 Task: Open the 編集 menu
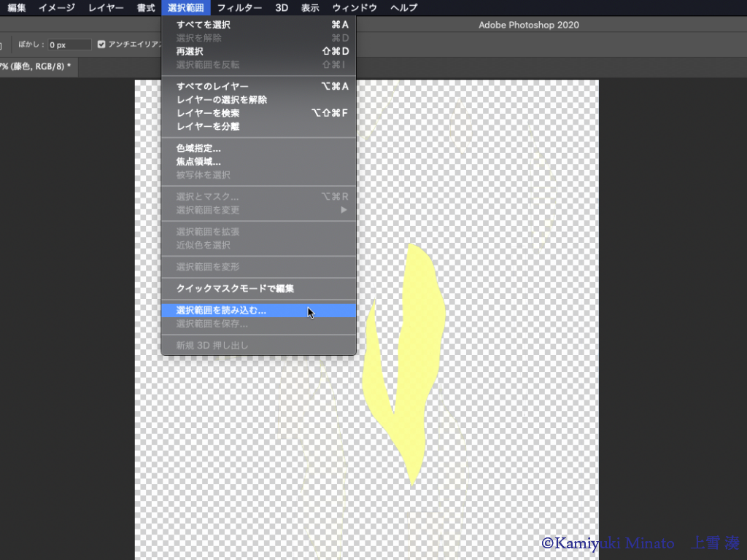[x=17, y=8]
